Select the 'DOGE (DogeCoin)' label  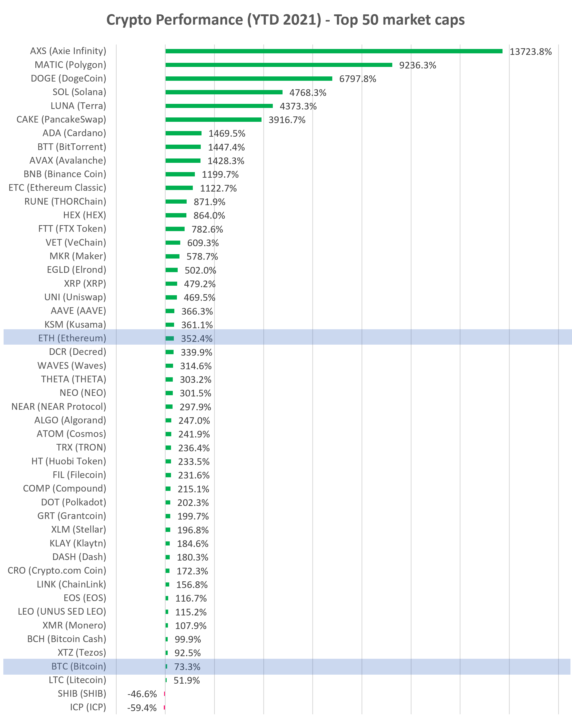pos(68,78)
